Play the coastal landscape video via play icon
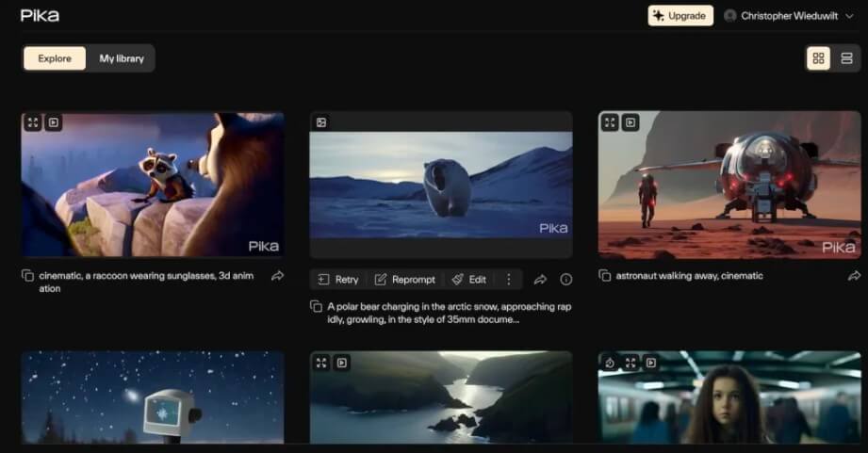Image resolution: width=868 pixels, height=453 pixels. (342, 363)
